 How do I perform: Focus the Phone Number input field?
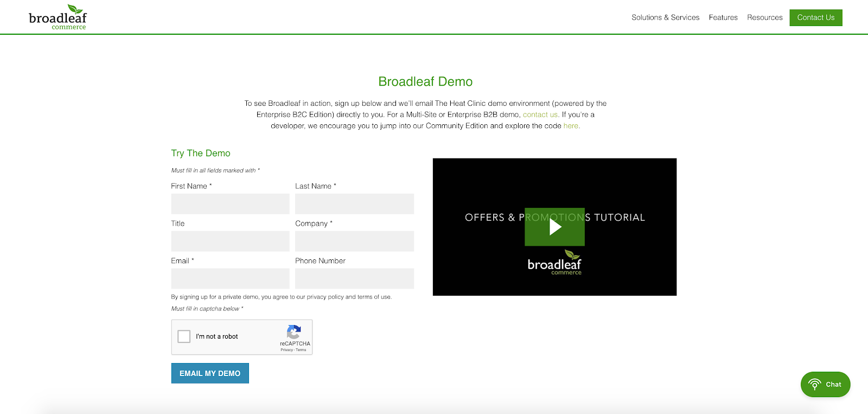tap(354, 278)
